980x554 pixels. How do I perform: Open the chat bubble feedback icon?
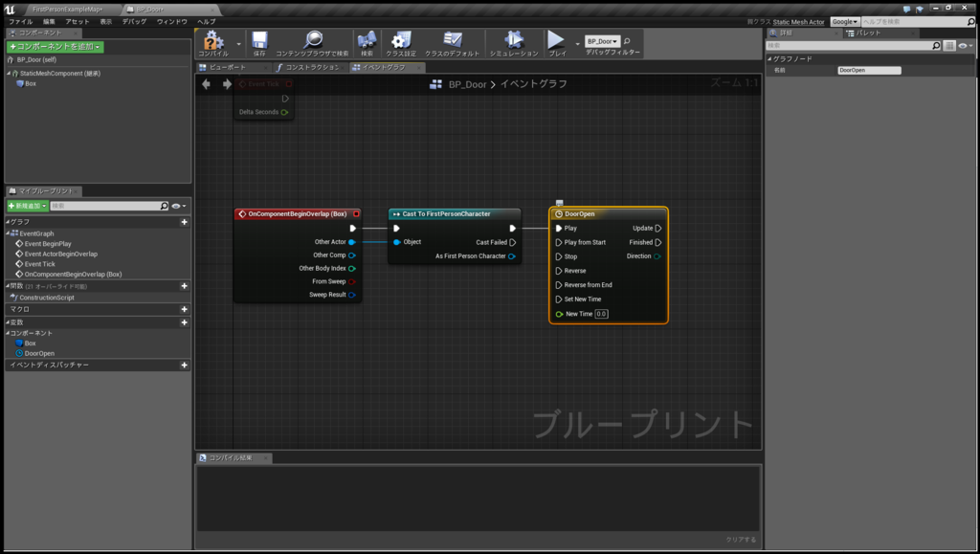pos(906,10)
